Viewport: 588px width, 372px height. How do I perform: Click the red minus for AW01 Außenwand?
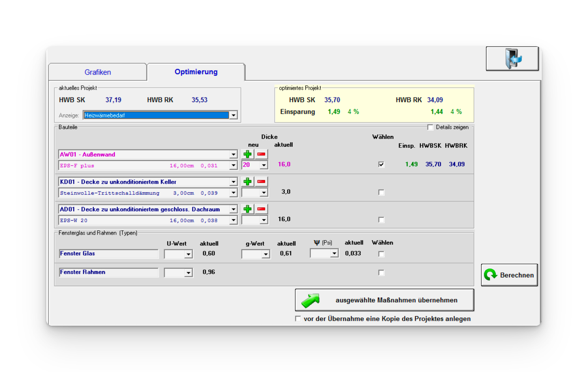click(261, 154)
